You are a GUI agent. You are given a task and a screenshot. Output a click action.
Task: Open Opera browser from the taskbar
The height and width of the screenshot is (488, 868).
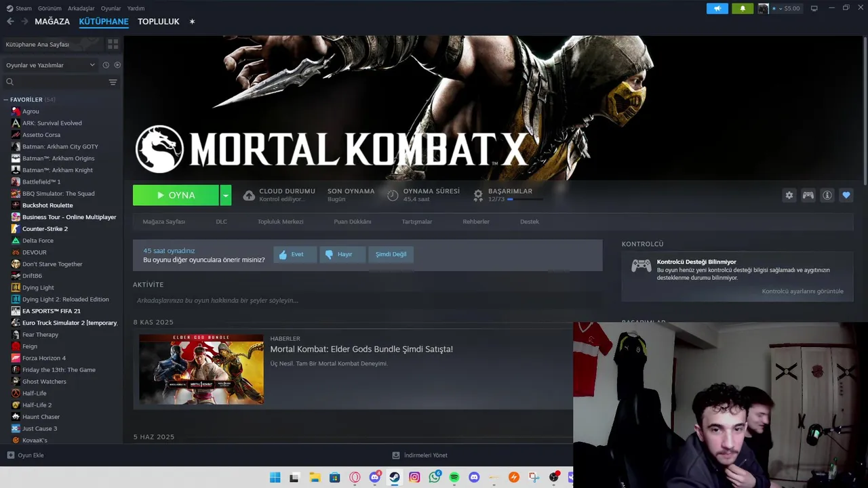pos(355,477)
